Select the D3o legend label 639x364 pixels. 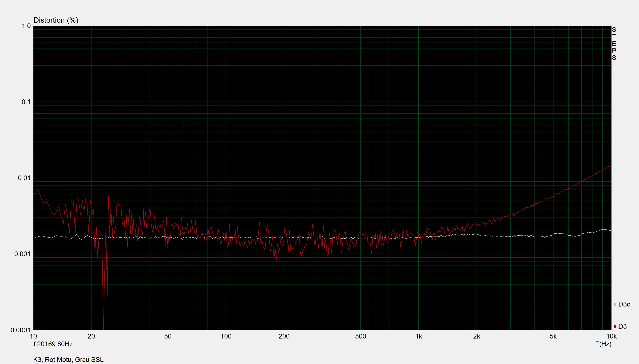624,304
